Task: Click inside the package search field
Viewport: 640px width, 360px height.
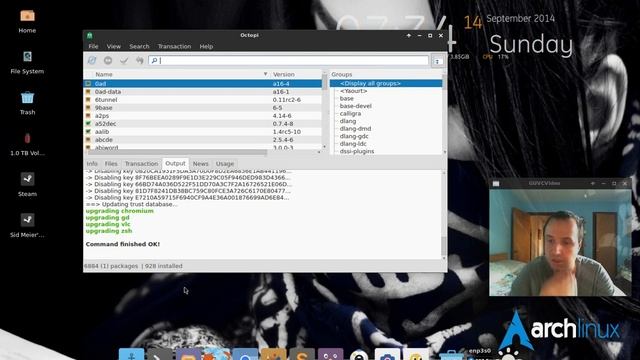Action: tap(288, 60)
